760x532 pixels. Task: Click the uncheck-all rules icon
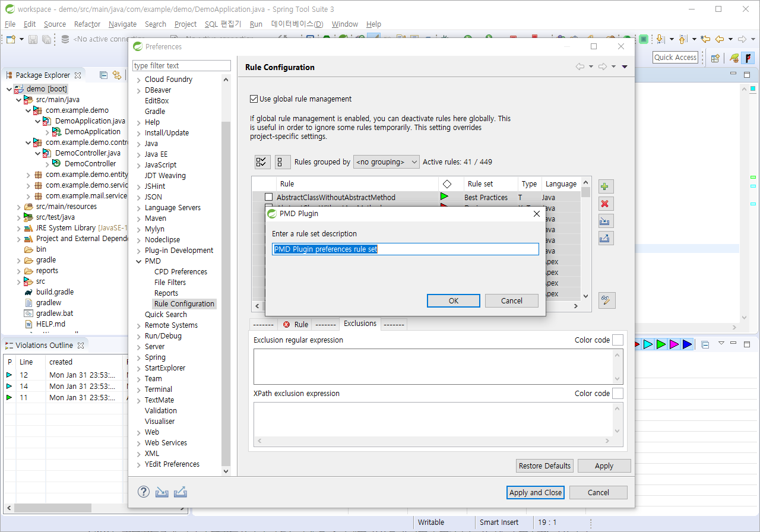pos(283,162)
